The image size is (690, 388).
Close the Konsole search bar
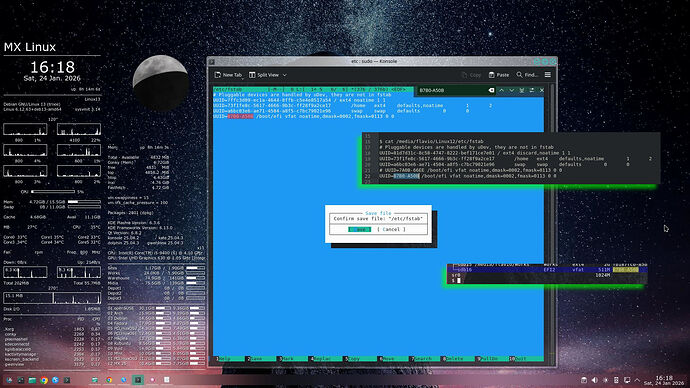click(542, 90)
